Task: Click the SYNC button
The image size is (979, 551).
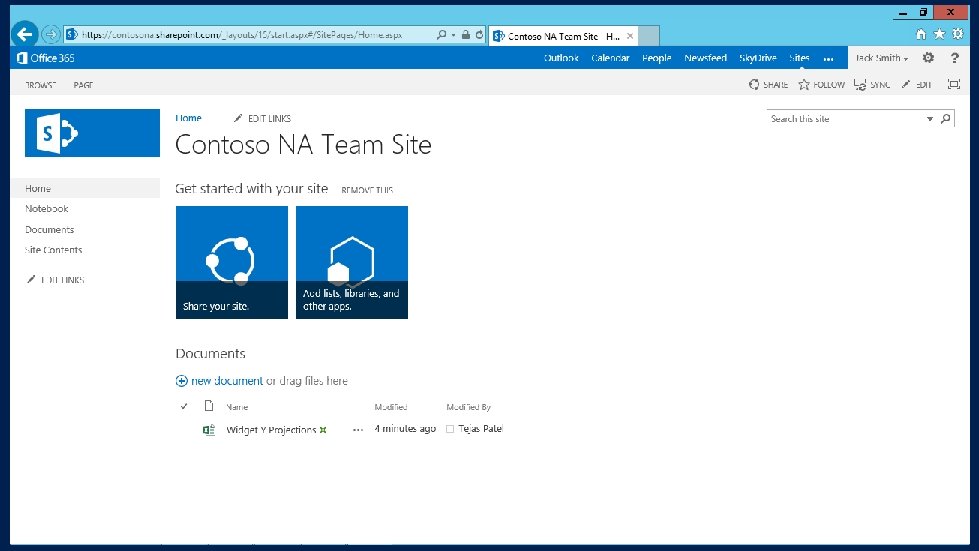Action: [872, 84]
